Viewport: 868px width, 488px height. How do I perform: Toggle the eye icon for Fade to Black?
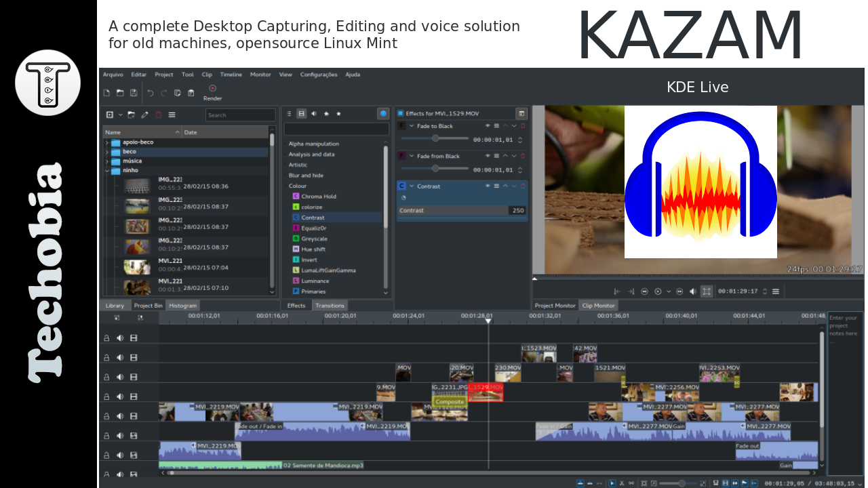click(487, 126)
